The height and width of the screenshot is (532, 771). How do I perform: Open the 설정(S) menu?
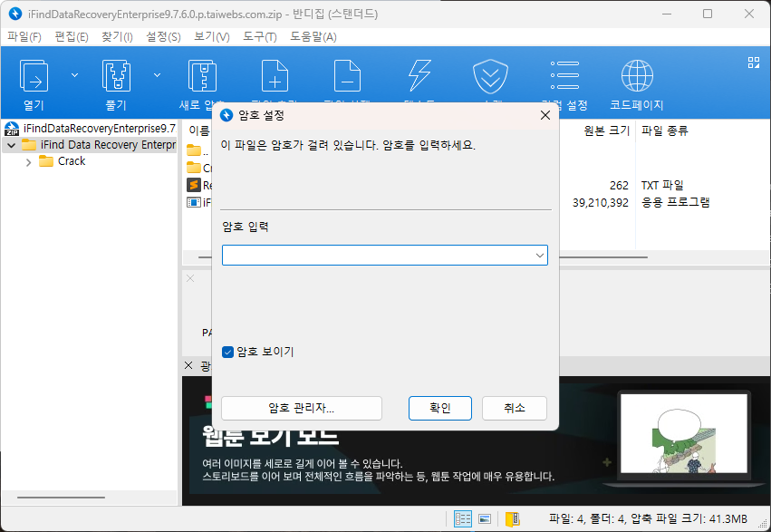click(163, 37)
